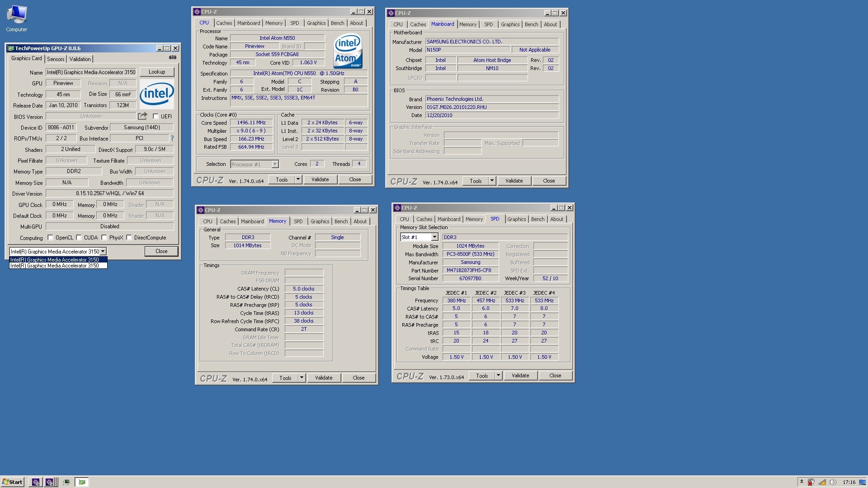
Task: Click Validate in the CPU-Z CPU window
Action: (x=320, y=180)
